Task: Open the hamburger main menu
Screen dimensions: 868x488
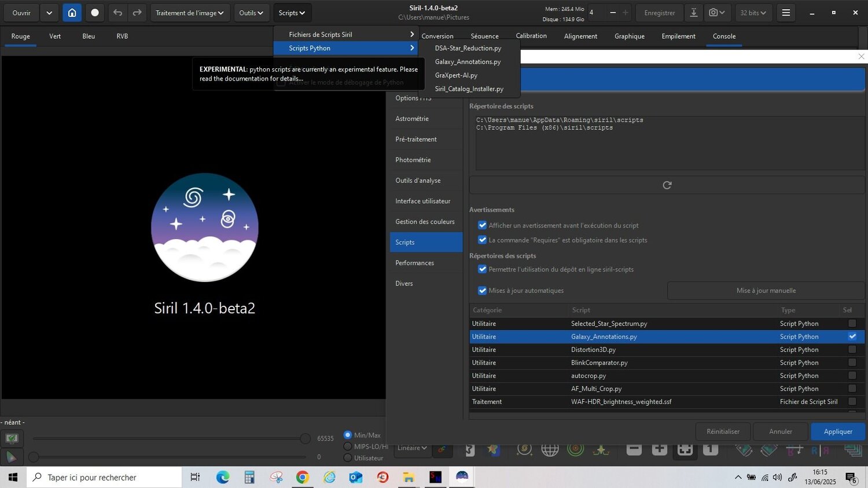Action: click(x=786, y=13)
